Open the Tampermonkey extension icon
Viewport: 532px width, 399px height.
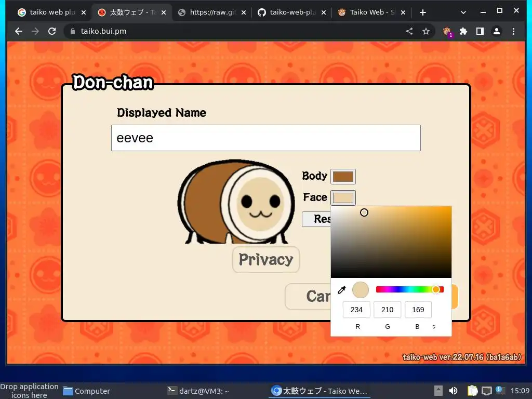point(447,32)
